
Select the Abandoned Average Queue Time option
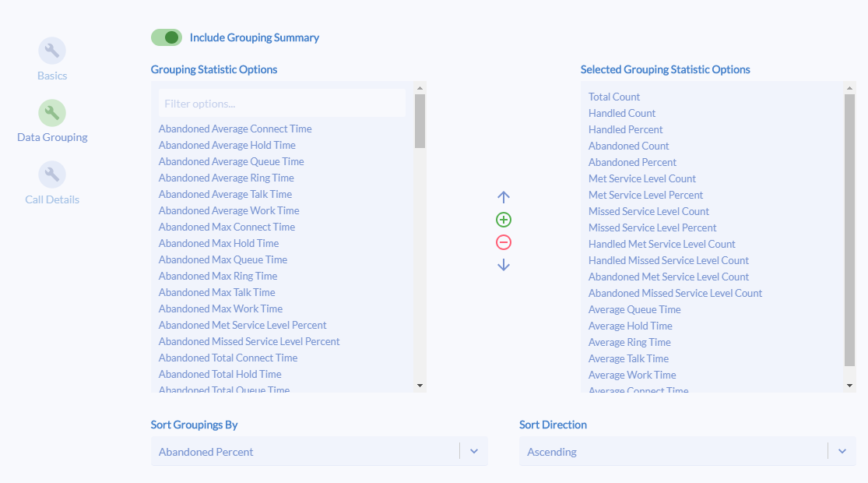point(230,161)
